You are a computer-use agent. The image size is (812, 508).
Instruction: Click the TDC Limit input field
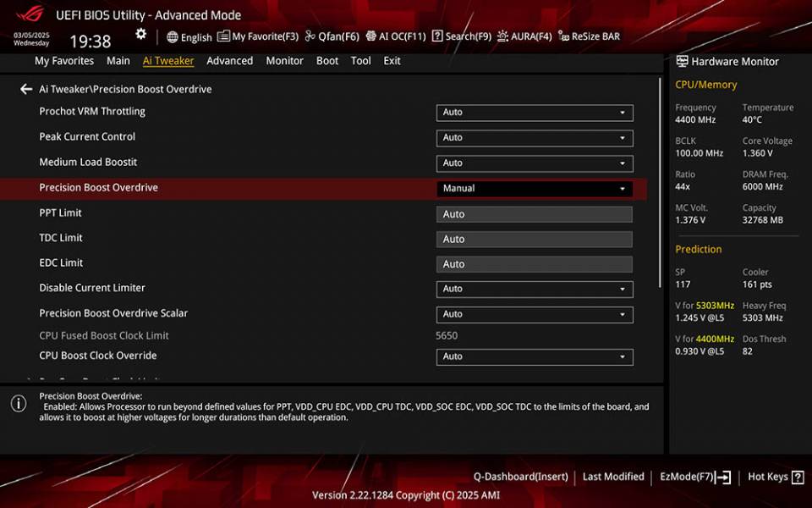pyautogui.click(x=535, y=239)
